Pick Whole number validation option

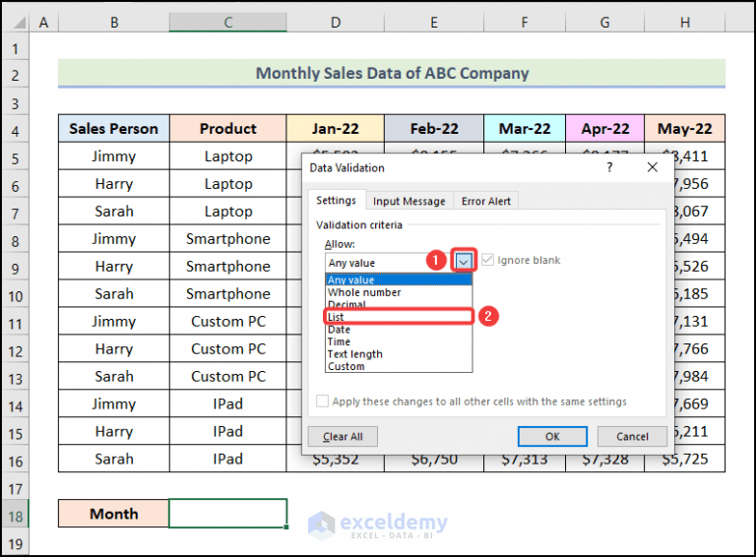399,292
